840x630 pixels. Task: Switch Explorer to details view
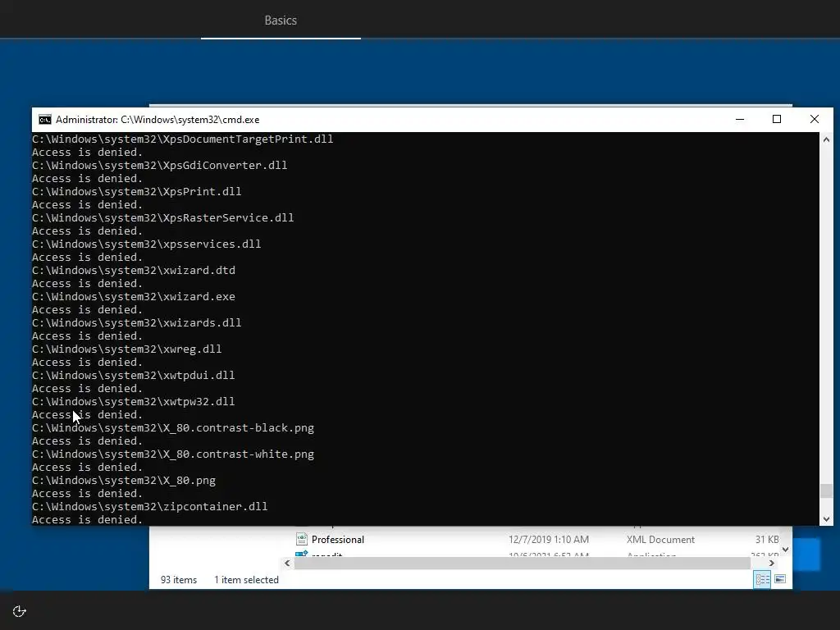[762, 579]
